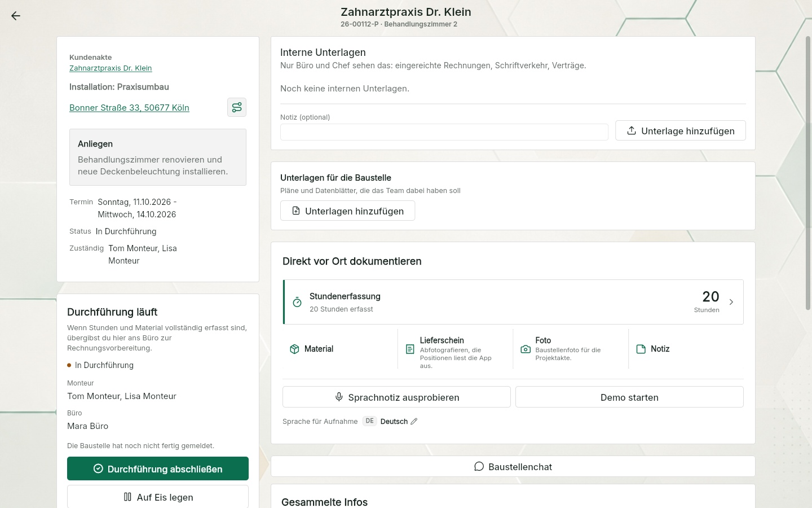
Task: Select the Material box icon
Action: pos(294,349)
